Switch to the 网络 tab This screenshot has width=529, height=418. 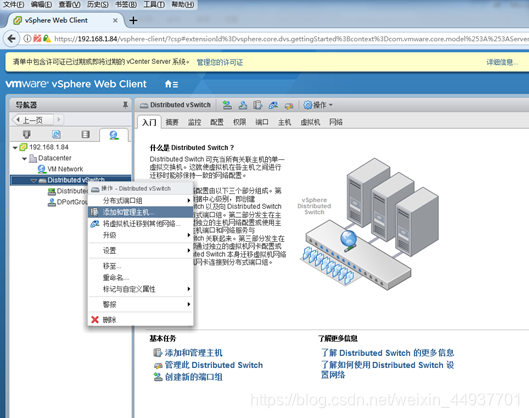click(336, 122)
